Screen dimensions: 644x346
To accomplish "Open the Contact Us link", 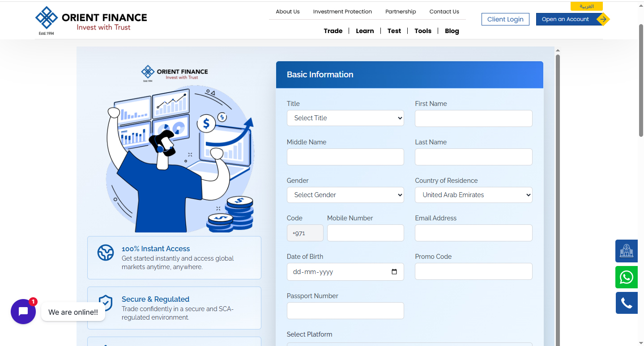I will coord(444,12).
